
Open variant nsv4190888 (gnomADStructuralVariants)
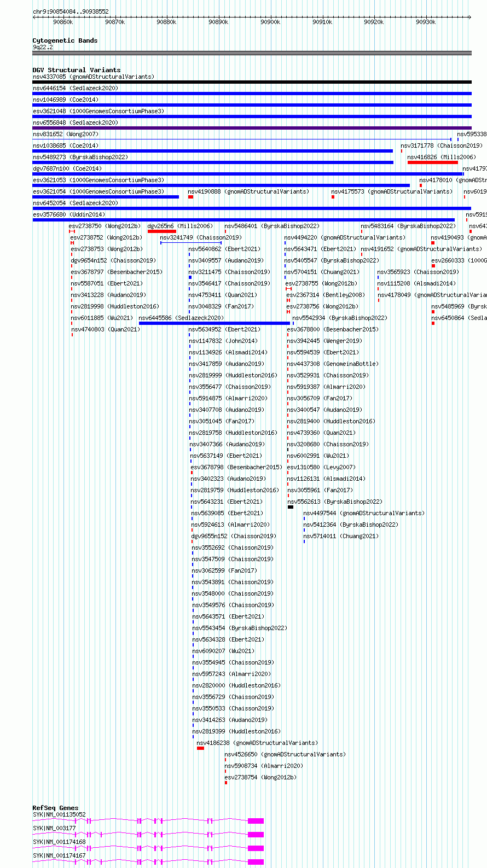click(248, 191)
